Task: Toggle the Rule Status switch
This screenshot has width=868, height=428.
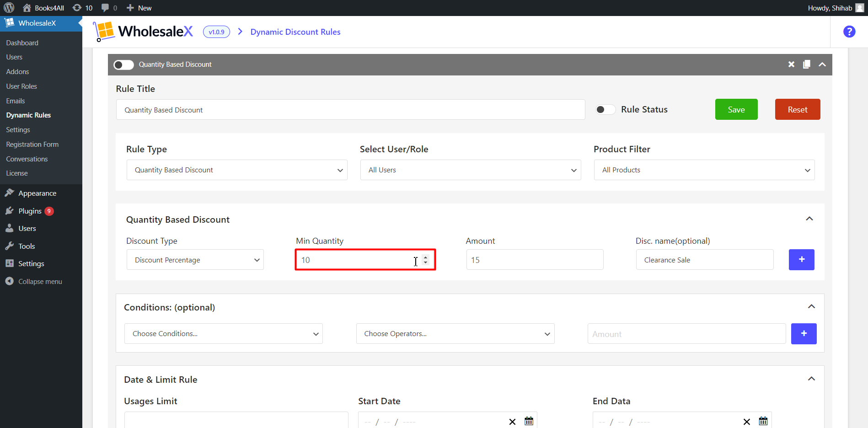Action: 605,110
